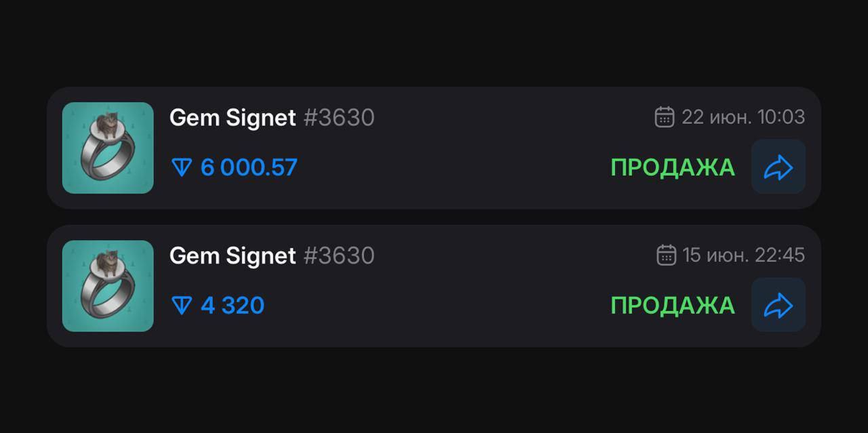Click TON diamond icon next to 6 000.57
The height and width of the screenshot is (433, 868).
point(182,167)
